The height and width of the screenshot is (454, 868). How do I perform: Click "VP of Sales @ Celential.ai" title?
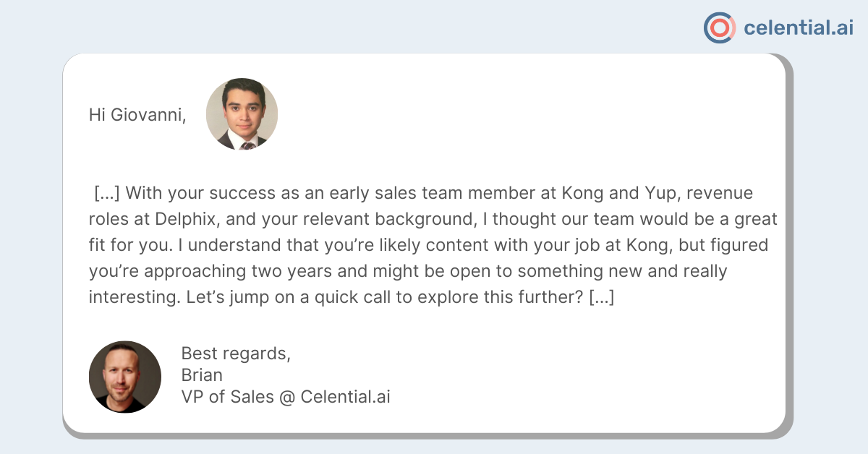[x=286, y=396]
